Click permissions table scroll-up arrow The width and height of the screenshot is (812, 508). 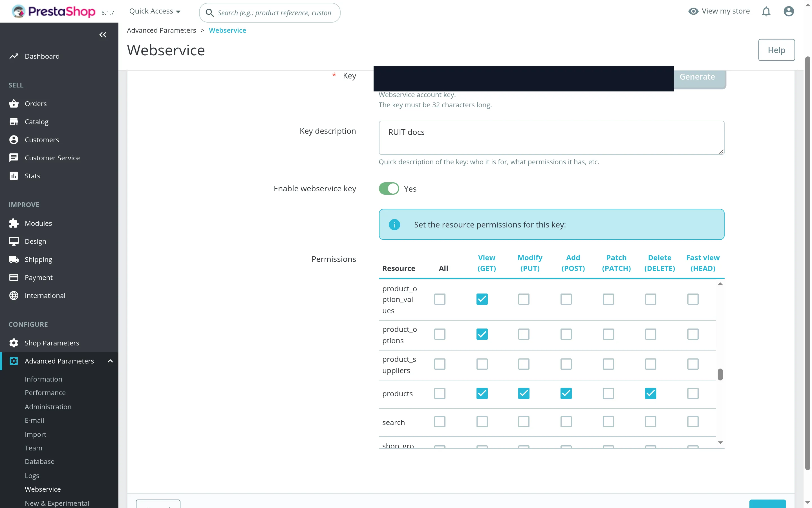(720, 284)
